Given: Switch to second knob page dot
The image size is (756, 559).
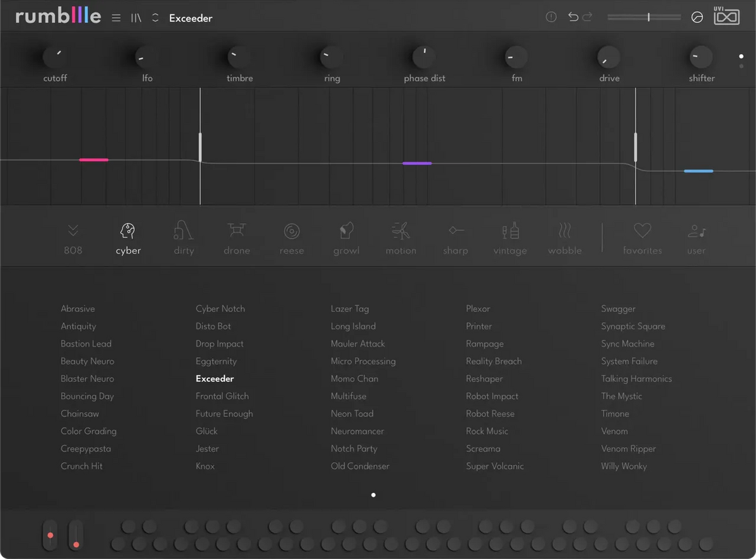Looking at the screenshot, I should tap(742, 66).
